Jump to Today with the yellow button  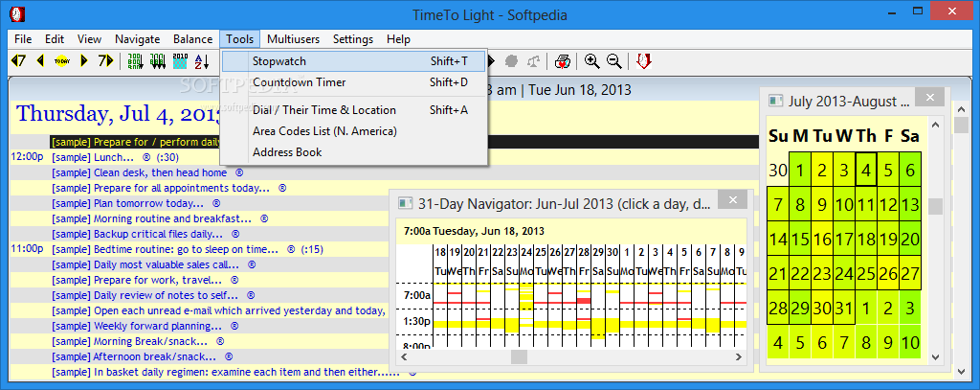pos(62,60)
